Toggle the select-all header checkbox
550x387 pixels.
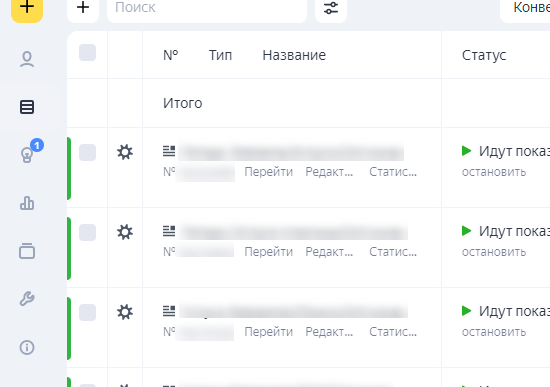[87, 53]
